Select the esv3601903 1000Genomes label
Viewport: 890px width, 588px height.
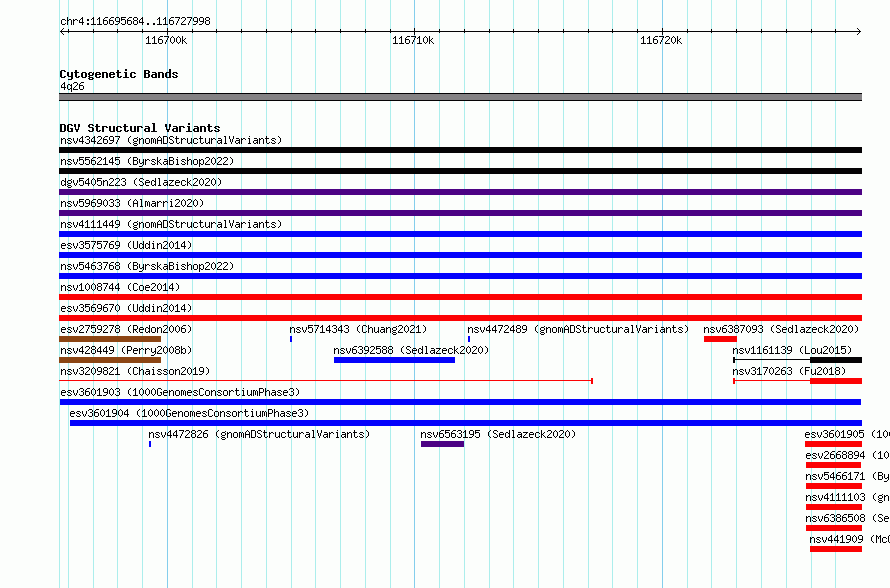tap(180, 392)
